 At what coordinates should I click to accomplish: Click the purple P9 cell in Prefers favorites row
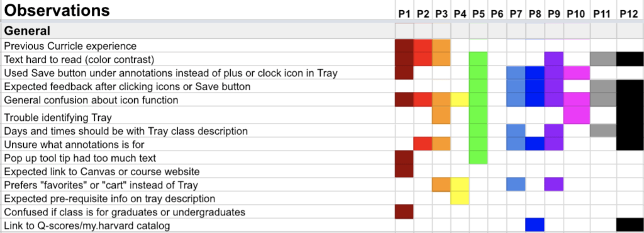point(553,184)
